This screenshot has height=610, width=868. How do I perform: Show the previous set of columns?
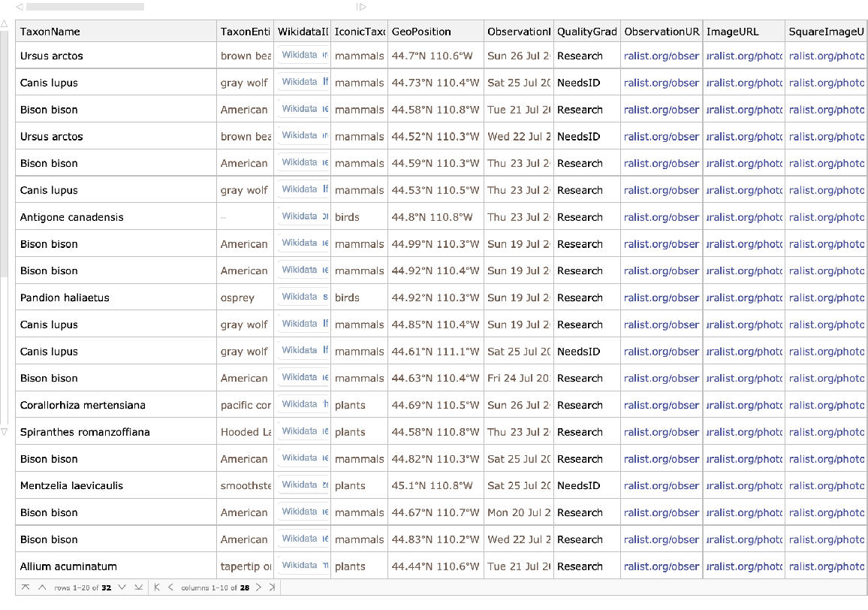pos(171,587)
